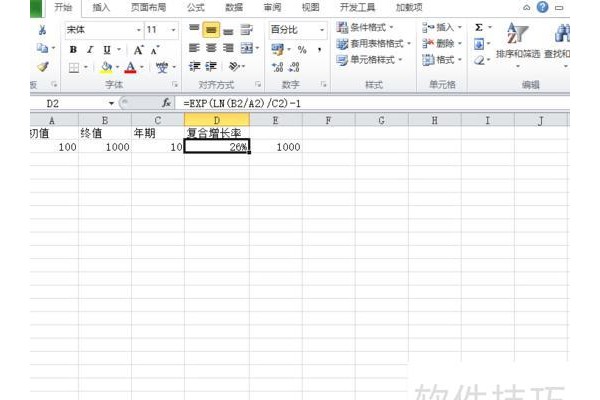Viewport: 600px width, 400px height.
Task: Switch to the 审阅 tab
Action: click(x=272, y=7)
